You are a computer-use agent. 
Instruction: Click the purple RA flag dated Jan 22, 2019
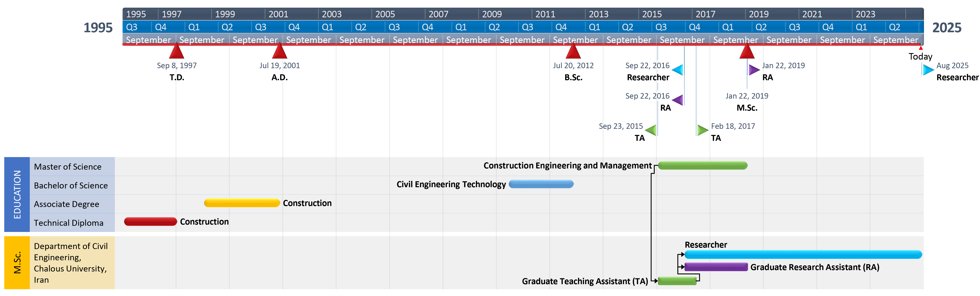(754, 70)
